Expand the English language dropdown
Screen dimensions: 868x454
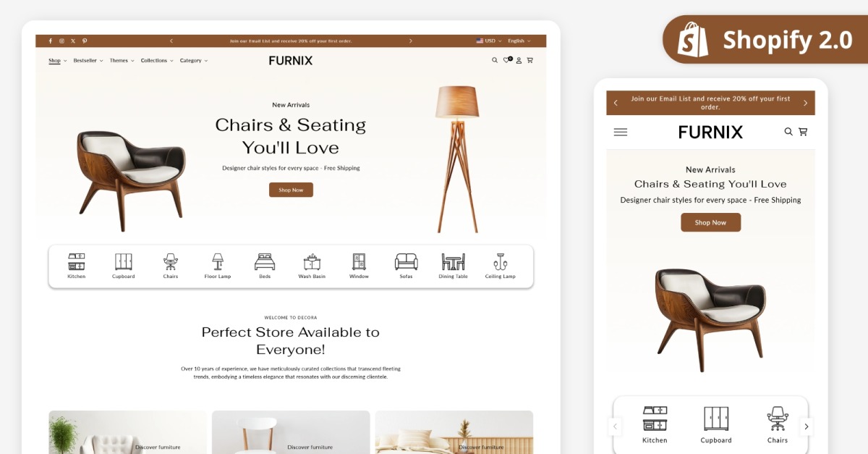[x=519, y=41]
